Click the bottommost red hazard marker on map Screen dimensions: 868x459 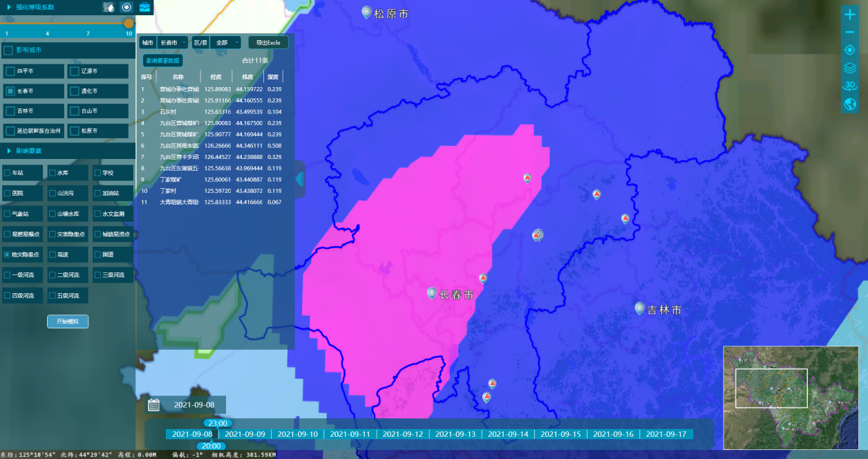487,397
